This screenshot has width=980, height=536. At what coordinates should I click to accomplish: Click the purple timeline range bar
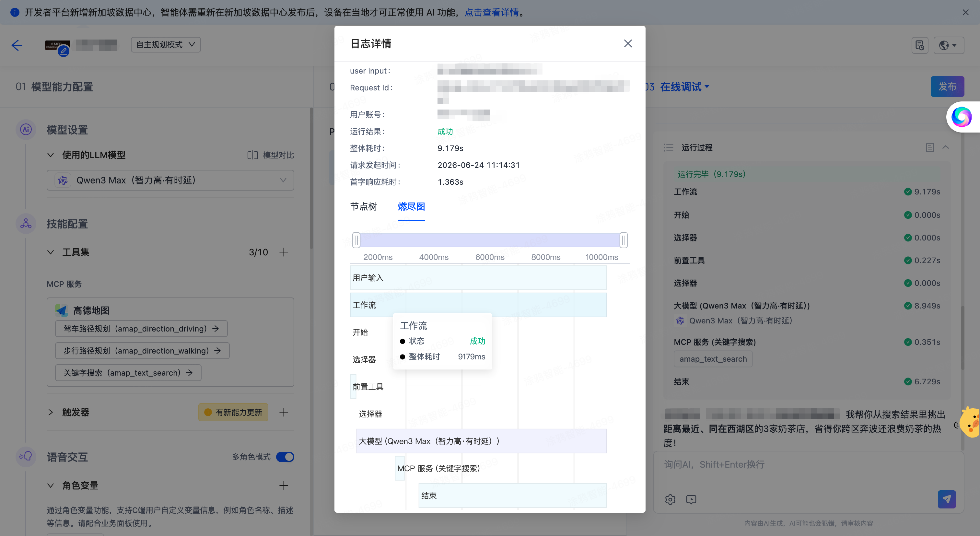(x=490, y=240)
